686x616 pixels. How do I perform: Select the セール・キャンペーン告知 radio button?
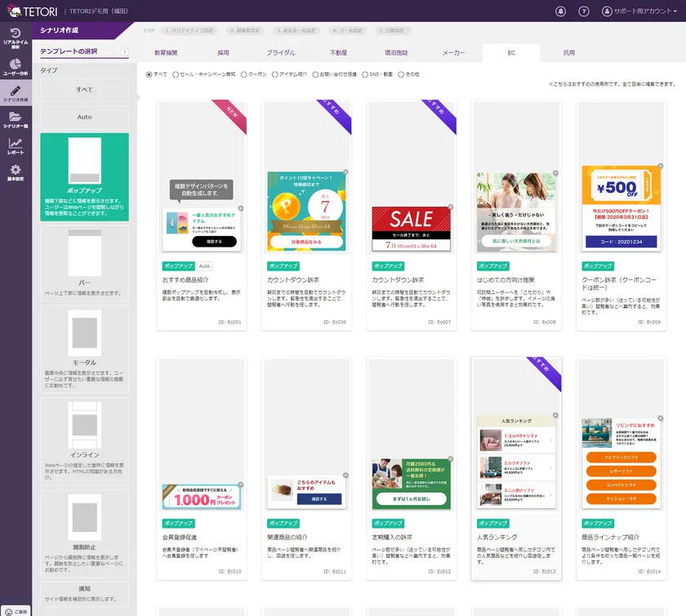[174, 74]
